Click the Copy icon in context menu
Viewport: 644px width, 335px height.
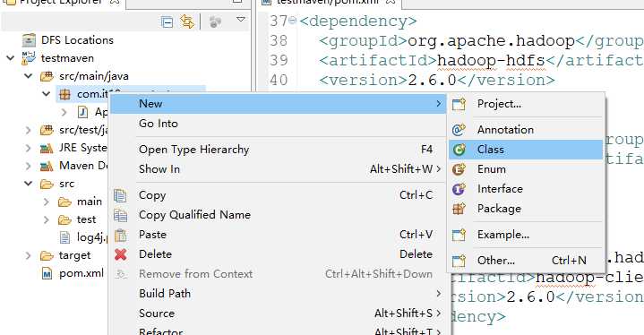click(120, 195)
